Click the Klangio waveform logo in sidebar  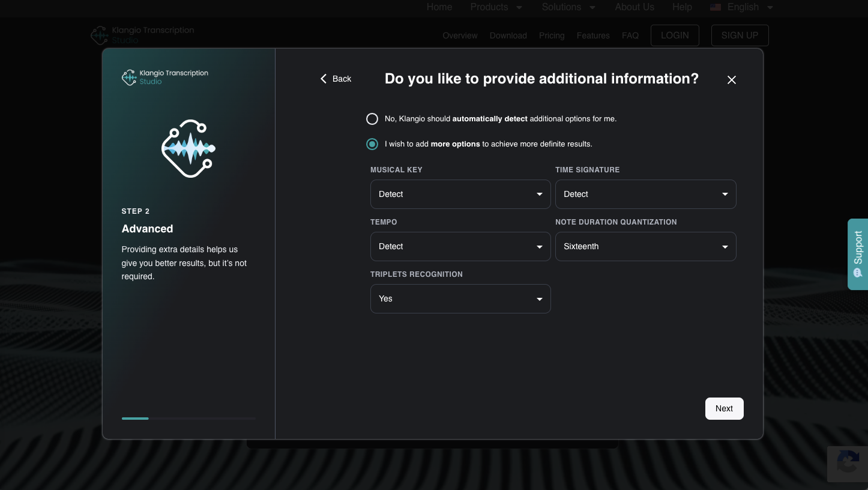click(x=188, y=148)
